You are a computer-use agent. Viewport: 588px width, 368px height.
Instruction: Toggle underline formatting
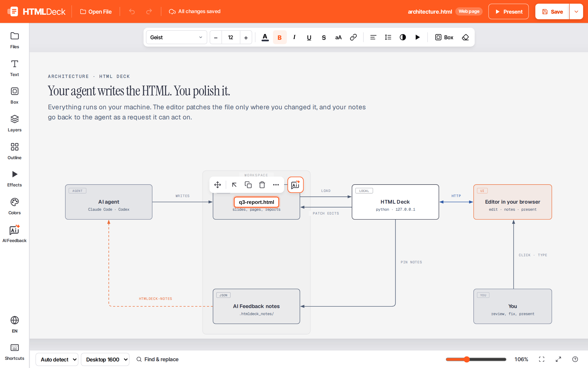click(309, 37)
